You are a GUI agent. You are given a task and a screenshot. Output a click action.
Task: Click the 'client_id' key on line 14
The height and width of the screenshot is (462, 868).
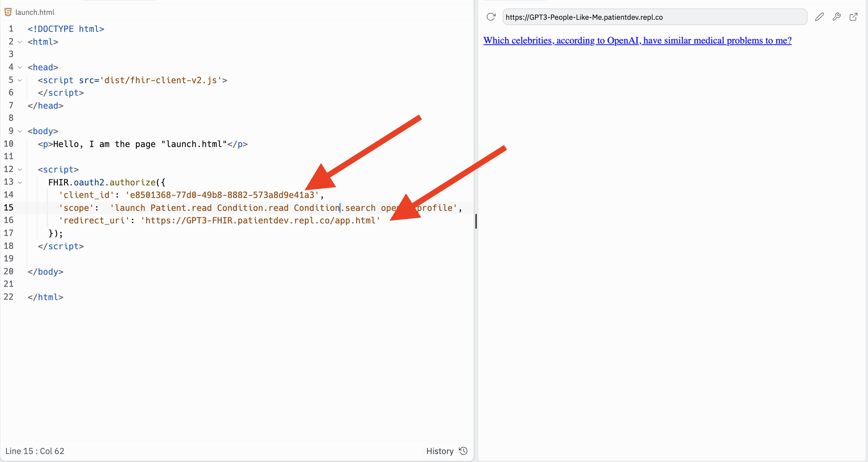click(x=87, y=195)
